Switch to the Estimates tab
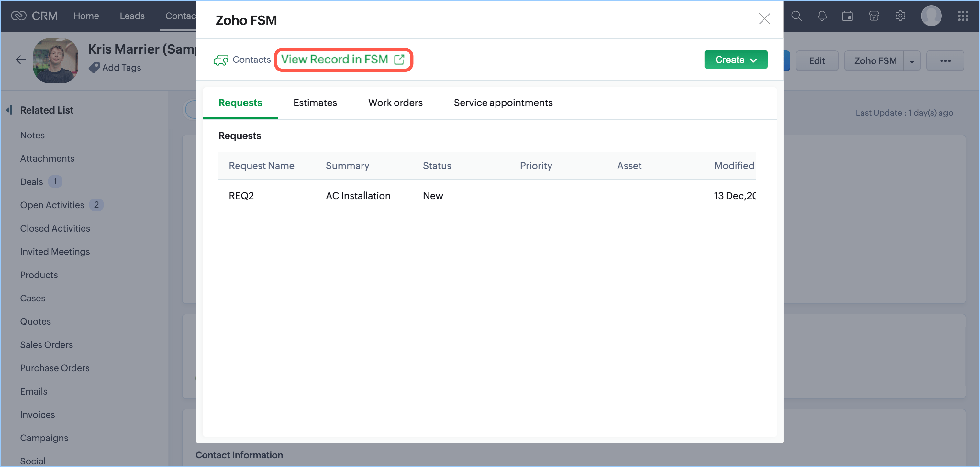 (315, 103)
